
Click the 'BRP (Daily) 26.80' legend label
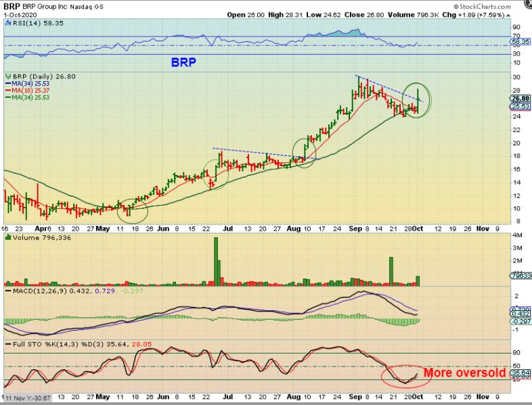tap(43, 76)
